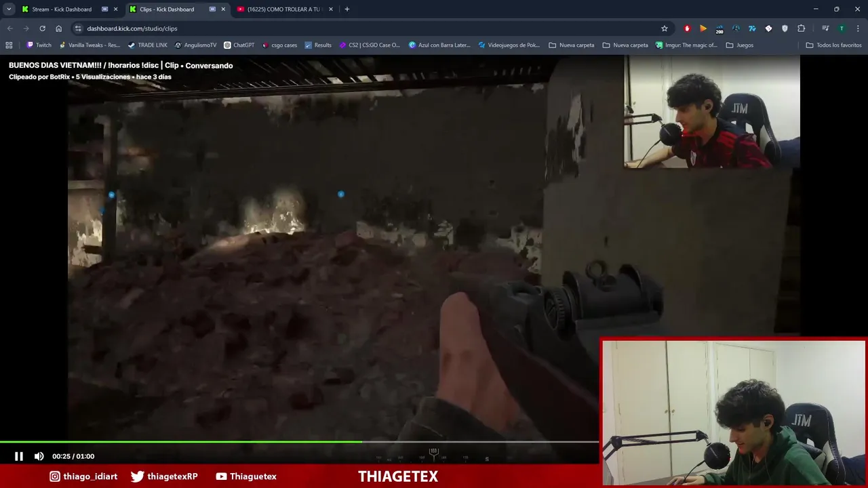Image resolution: width=868 pixels, height=488 pixels.
Task: Open the orange play arrow extension
Action: 703,28
